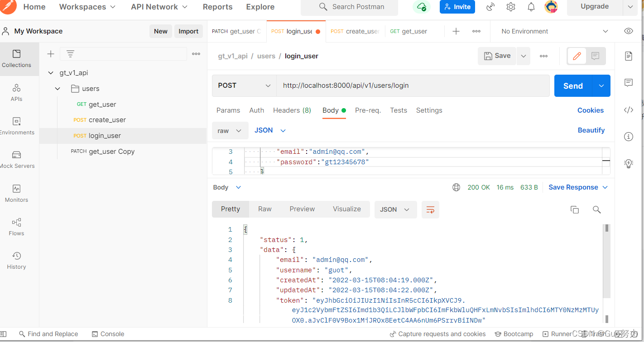Screen dimensions: 644x342
Task: Change raw body type dropdown
Action: [x=230, y=131]
